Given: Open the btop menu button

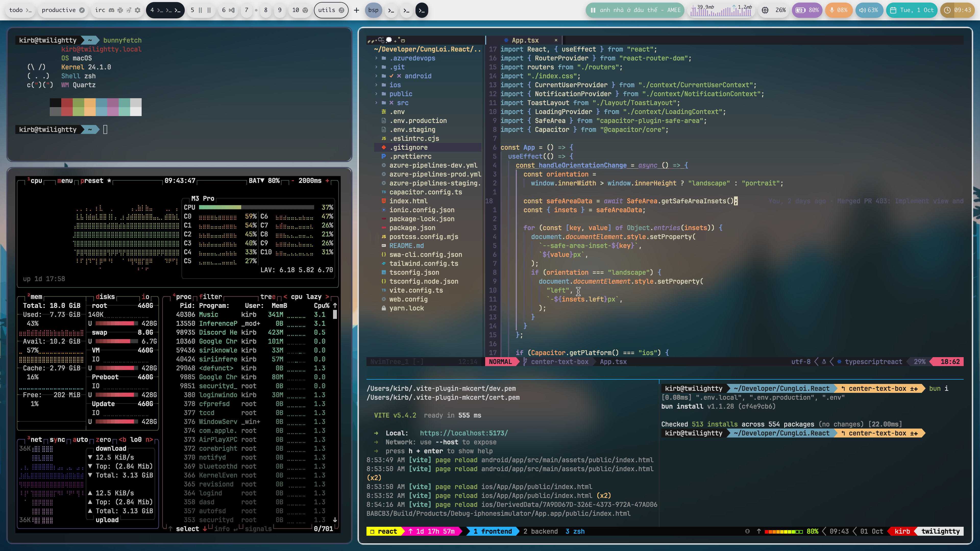Looking at the screenshot, I should pos(65,181).
